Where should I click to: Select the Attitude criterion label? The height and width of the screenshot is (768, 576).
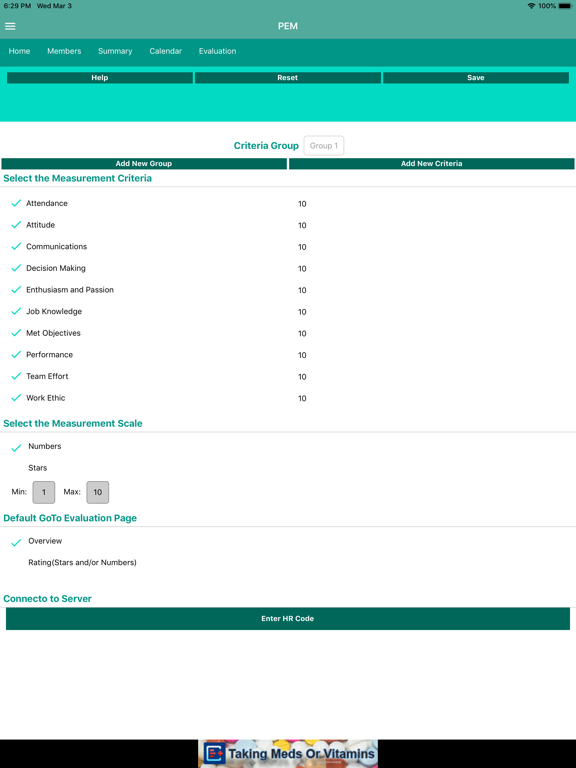pyautogui.click(x=40, y=225)
